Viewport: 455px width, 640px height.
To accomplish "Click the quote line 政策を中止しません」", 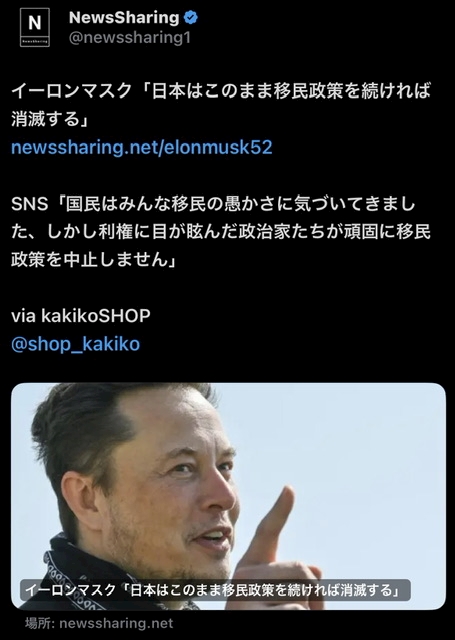I will 94,260.
